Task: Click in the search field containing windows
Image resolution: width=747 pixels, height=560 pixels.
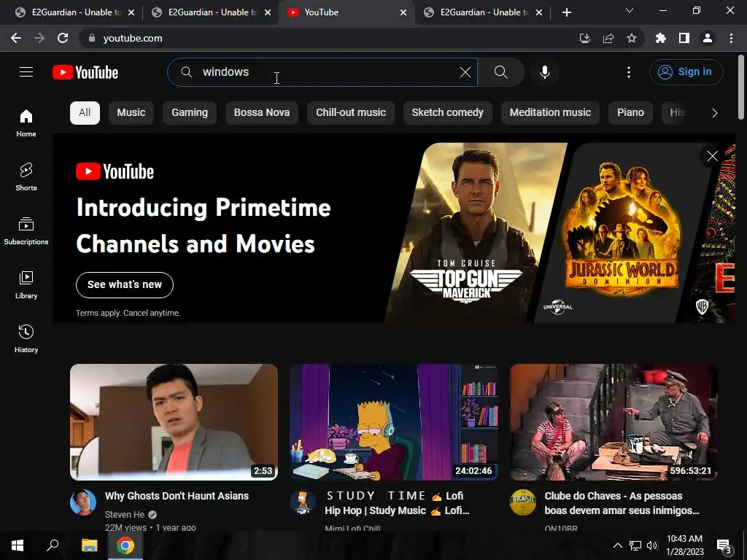Action: pyautogui.click(x=322, y=72)
